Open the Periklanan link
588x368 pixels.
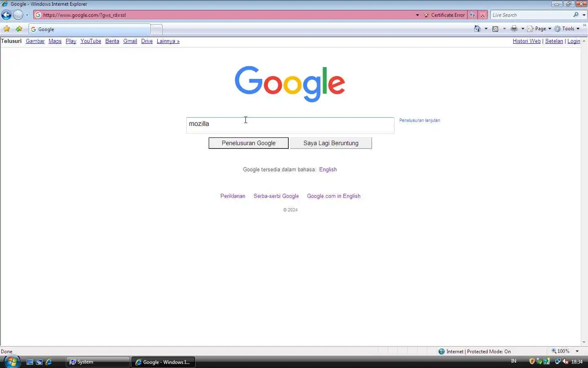point(233,196)
